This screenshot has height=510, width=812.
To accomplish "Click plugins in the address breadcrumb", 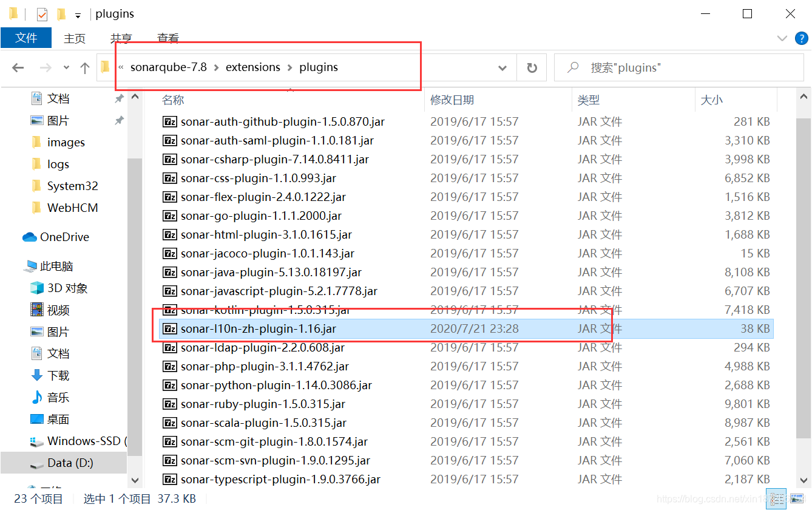I will coord(319,67).
